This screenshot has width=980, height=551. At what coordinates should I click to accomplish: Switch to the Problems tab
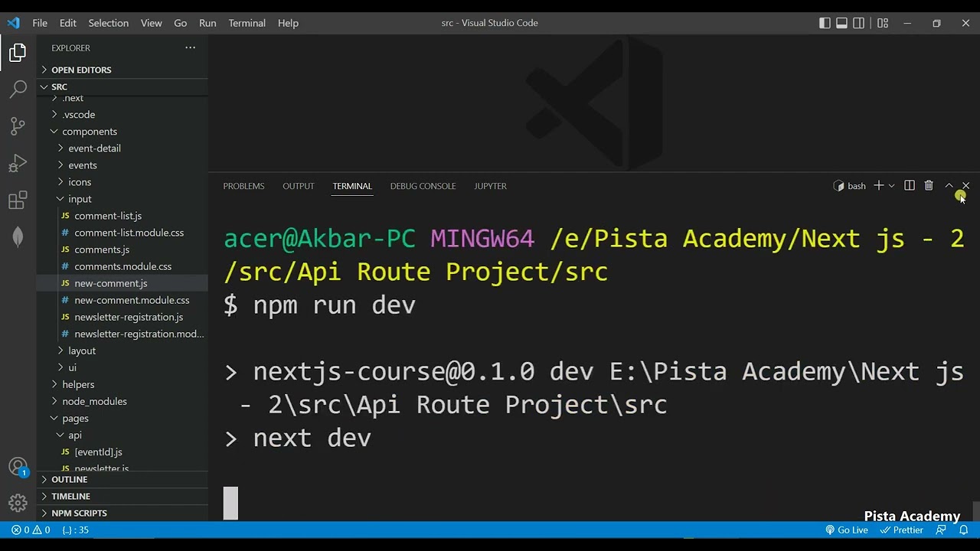[x=243, y=186]
